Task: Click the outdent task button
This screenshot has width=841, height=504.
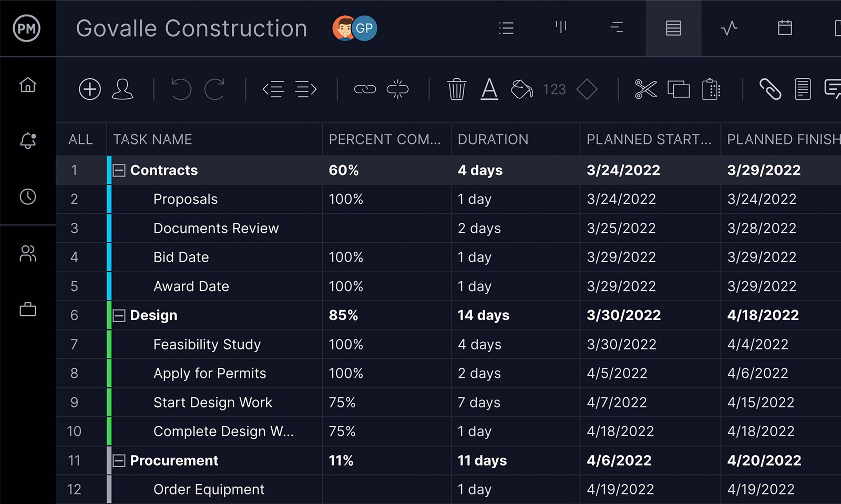Action: pos(273,89)
